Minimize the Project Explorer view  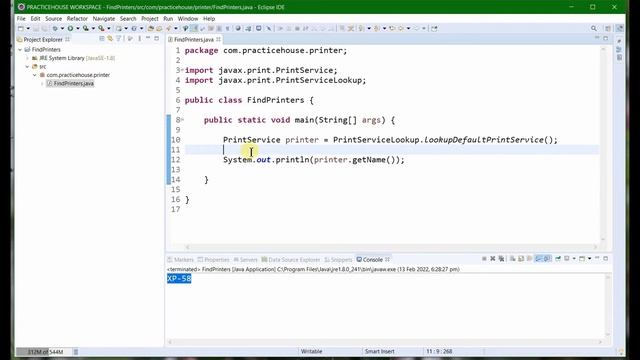[148, 38]
